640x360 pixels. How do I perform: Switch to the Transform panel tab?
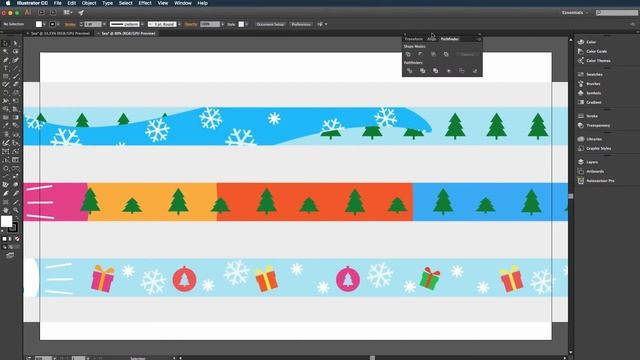[413, 39]
